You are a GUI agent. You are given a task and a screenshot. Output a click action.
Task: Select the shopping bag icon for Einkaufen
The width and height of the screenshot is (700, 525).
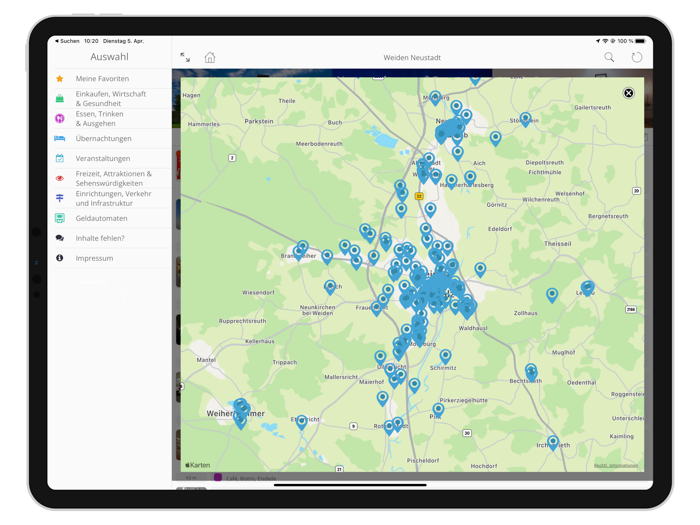point(59,99)
